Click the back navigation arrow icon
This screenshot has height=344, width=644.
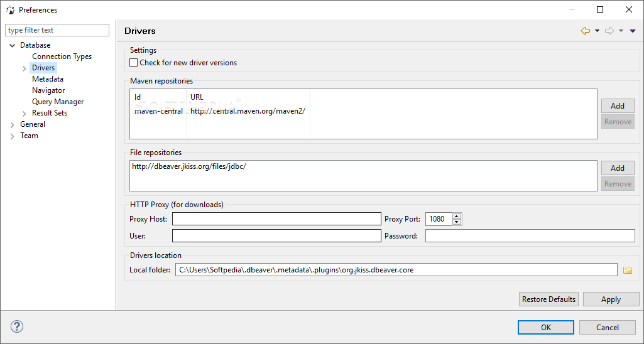[586, 31]
